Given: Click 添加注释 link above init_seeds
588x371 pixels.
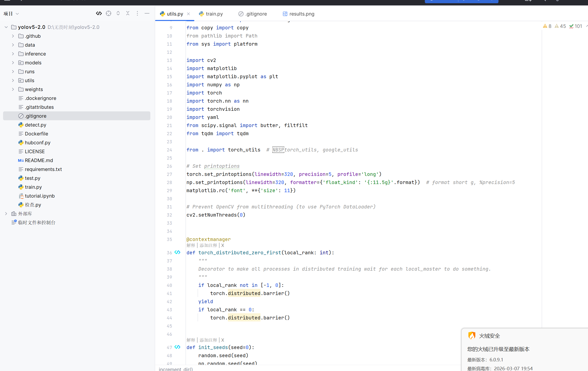Looking at the screenshot, I should click(x=208, y=340).
